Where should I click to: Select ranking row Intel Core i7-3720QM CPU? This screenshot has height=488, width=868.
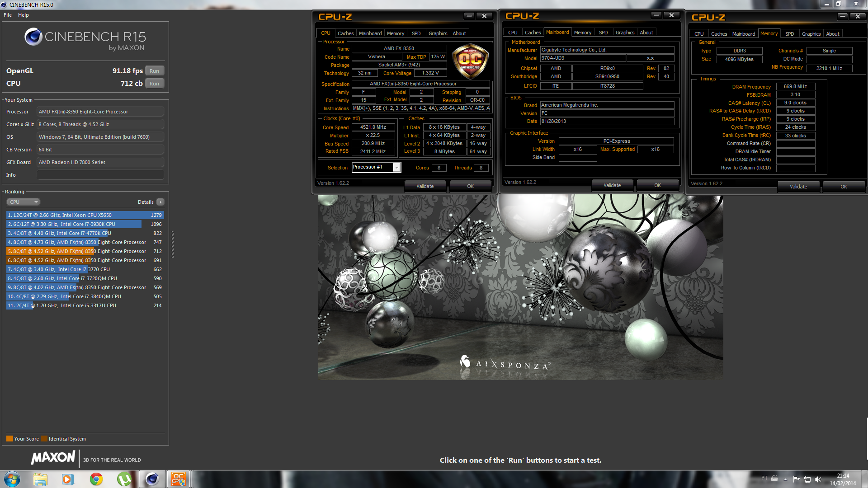(85, 278)
